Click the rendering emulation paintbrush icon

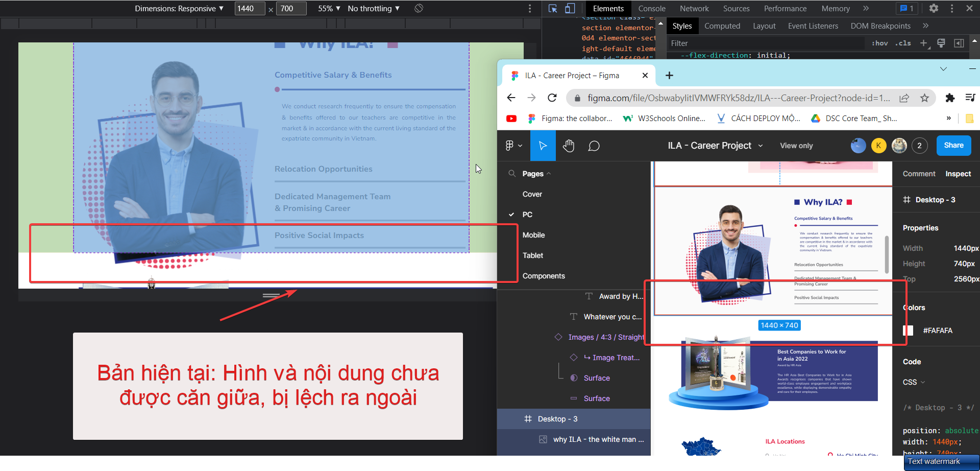pos(941,43)
